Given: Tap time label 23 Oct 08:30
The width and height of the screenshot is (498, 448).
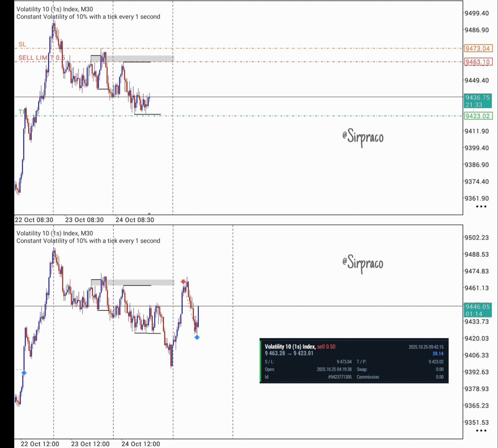Looking at the screenshot, I should click(x=84, y=220).
